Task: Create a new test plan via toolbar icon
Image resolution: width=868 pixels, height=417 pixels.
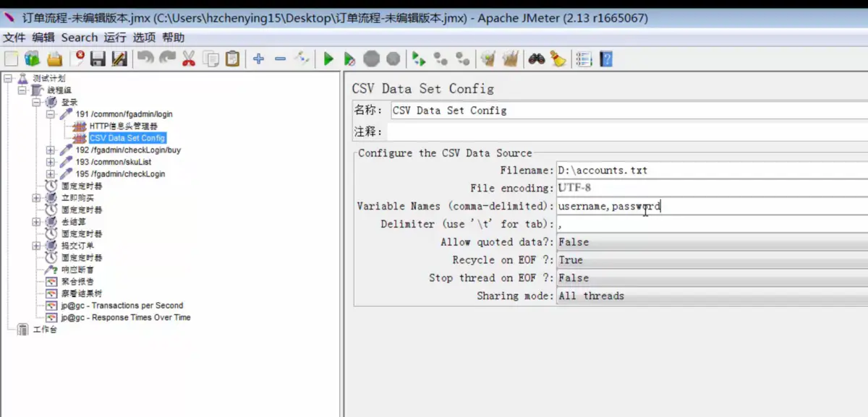Action: [11, 59]
